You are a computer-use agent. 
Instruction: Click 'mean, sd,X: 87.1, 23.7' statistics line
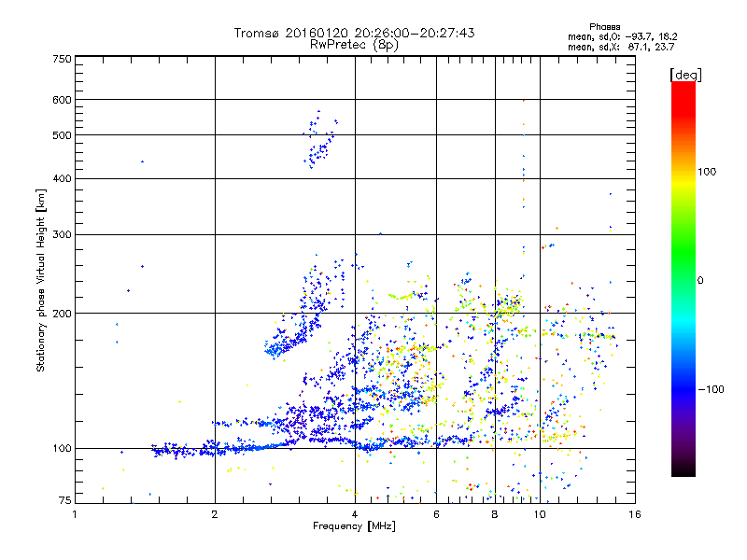tap(621, 47)
